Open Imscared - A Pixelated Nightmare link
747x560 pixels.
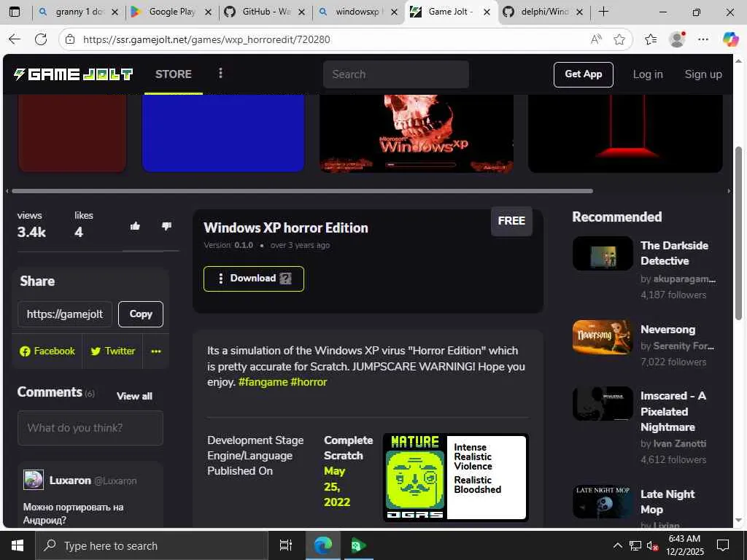(x=673, y=411)
